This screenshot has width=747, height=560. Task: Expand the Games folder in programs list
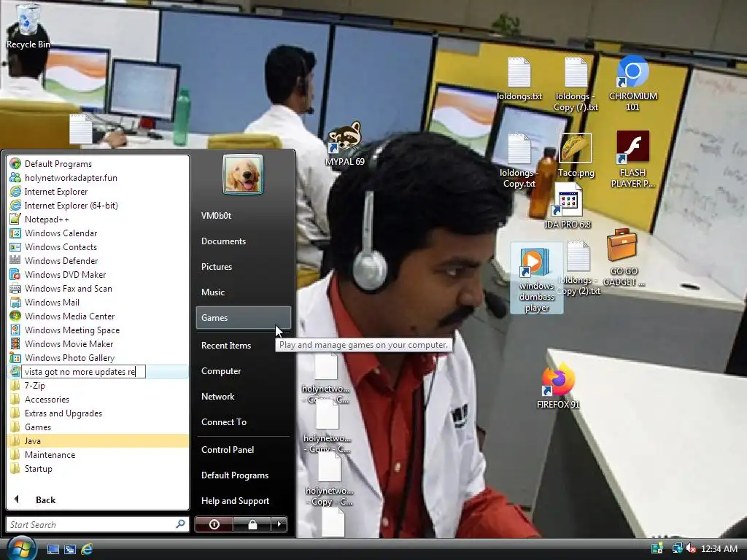98,427
